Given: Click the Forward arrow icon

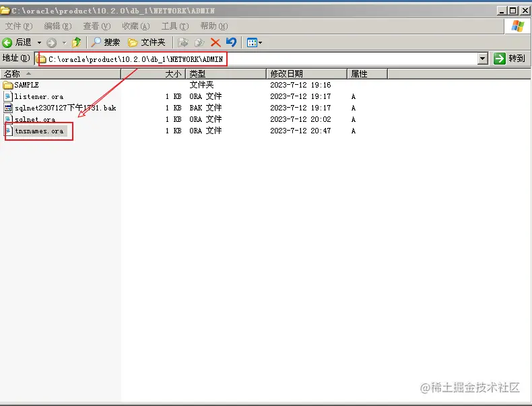Looking at the screenshot, I should 51,42.
